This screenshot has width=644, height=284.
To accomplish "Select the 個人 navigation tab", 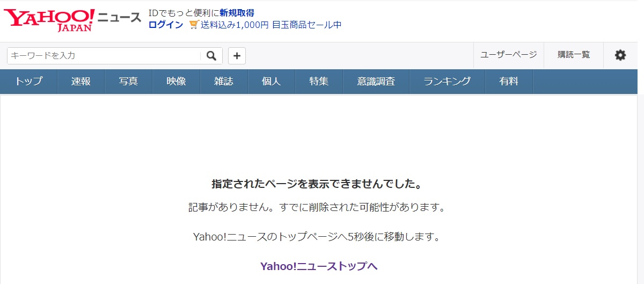I will tap(271, 82).
